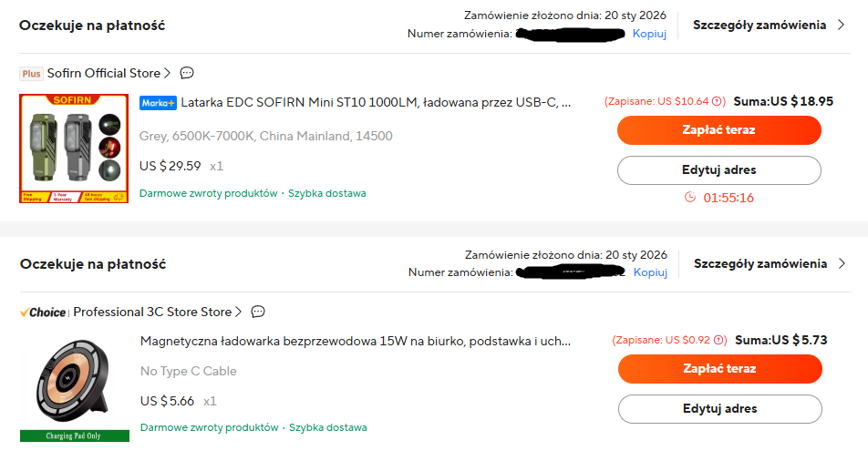Expand Professional 3C Store Store chevron
Screen dimensions: 868x451
[x=239, y=312]
